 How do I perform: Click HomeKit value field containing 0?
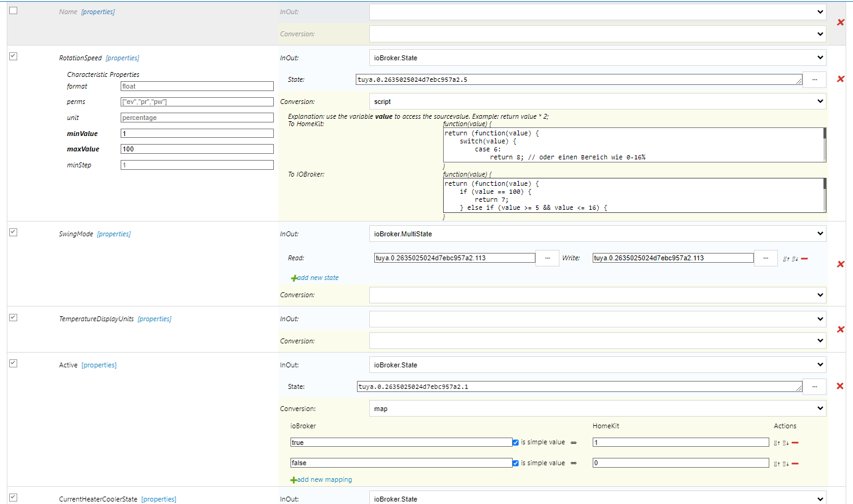[681, 463]
